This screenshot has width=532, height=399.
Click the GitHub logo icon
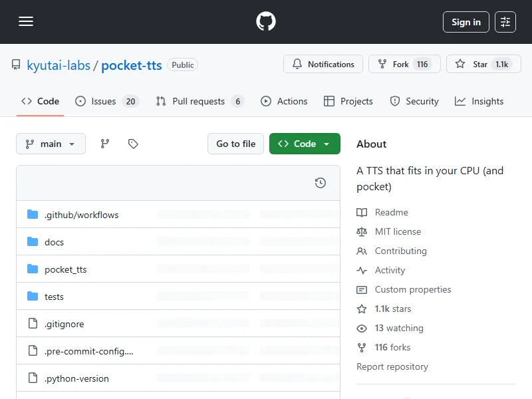(x=266, y=22)
